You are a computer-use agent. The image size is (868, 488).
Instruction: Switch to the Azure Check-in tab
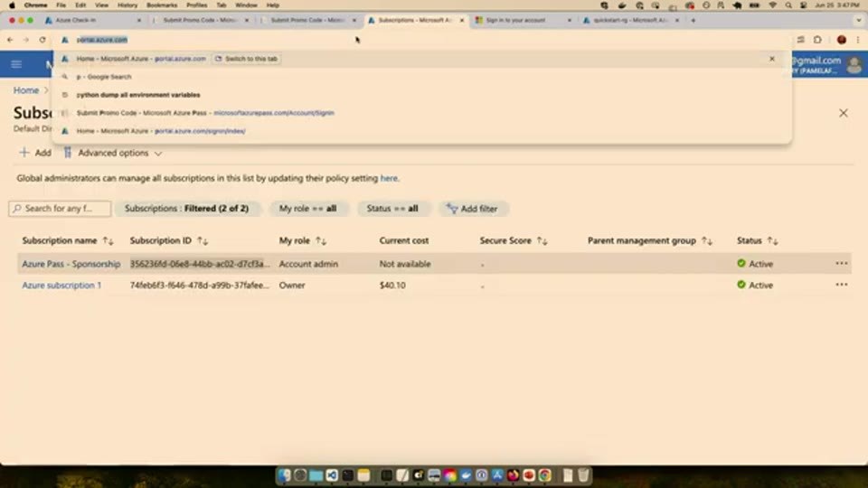pos(92,21)
